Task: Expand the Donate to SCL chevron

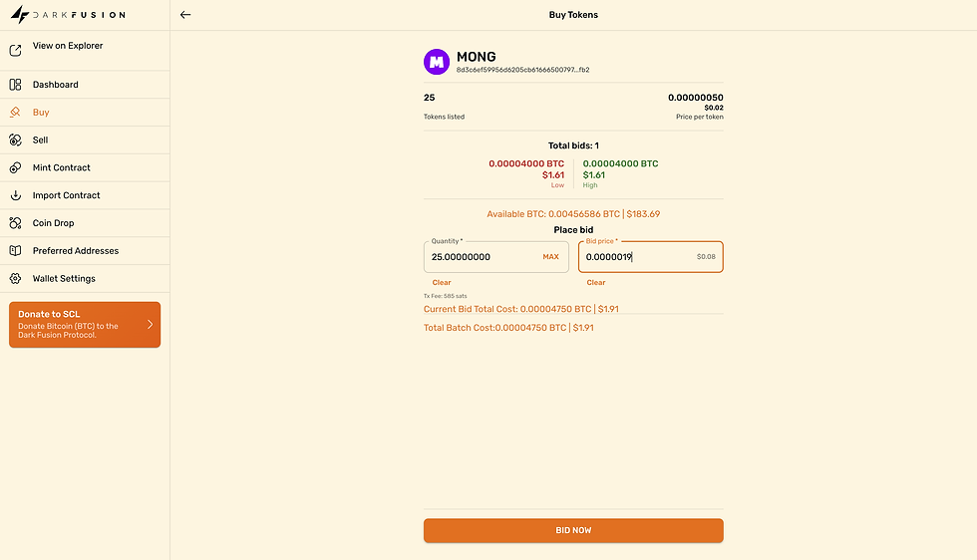Action: point(150,325)
